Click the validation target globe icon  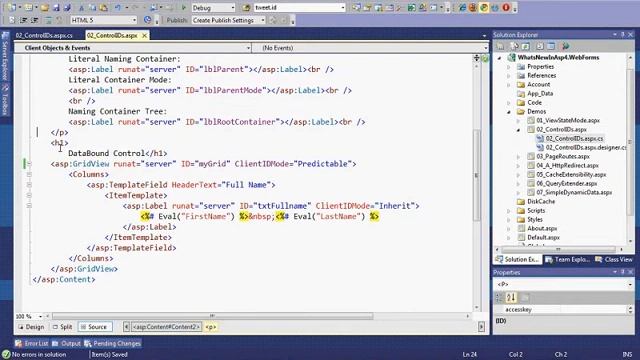[148, 20]
